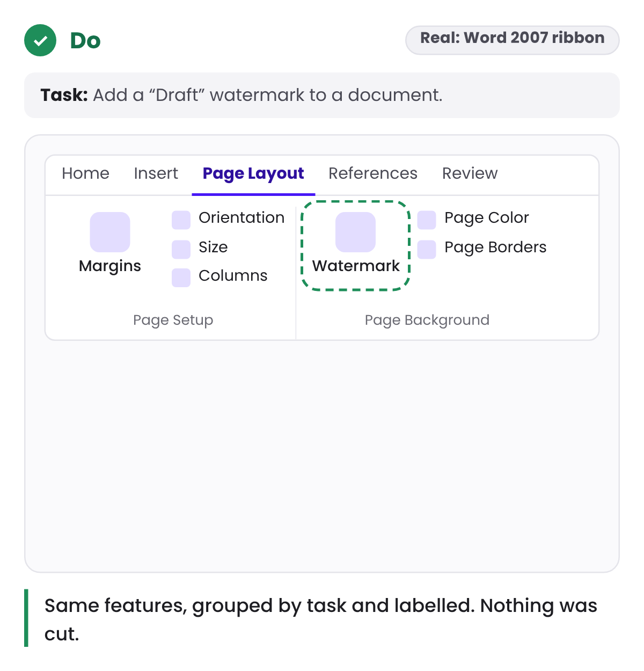644x671 pixels.
Task: Switch to the Insert tab
Action: [156, 173]
